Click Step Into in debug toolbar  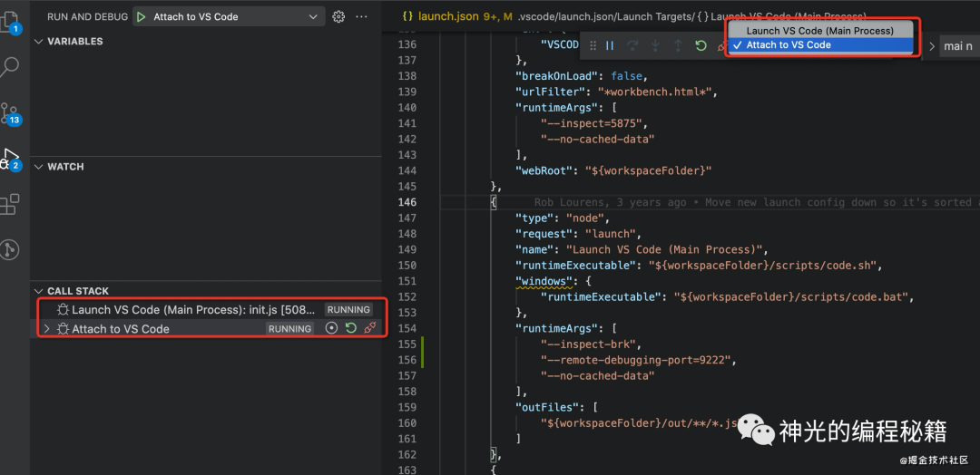(x=655, y=45)
